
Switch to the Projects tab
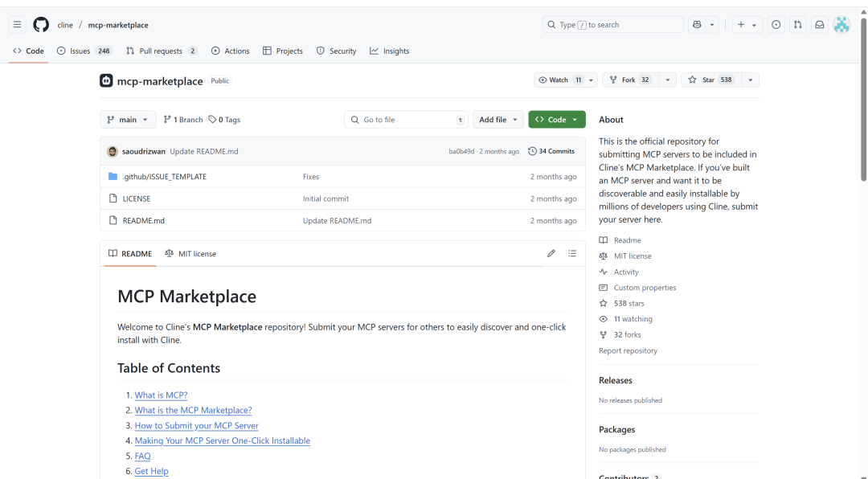click(x=283, y=51)
